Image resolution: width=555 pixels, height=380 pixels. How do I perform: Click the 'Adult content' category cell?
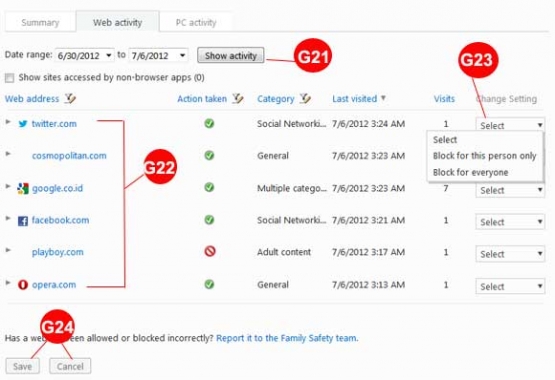click(284, 252)
